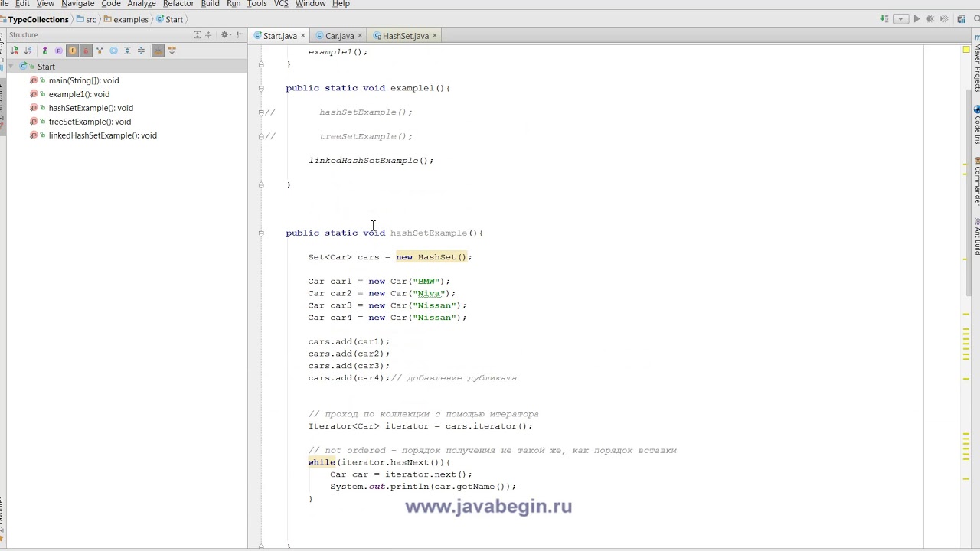Toggle Group Methods by Defining Type icon
The height and width of the screenshot is (551, 980).
[x=100, y=51]
